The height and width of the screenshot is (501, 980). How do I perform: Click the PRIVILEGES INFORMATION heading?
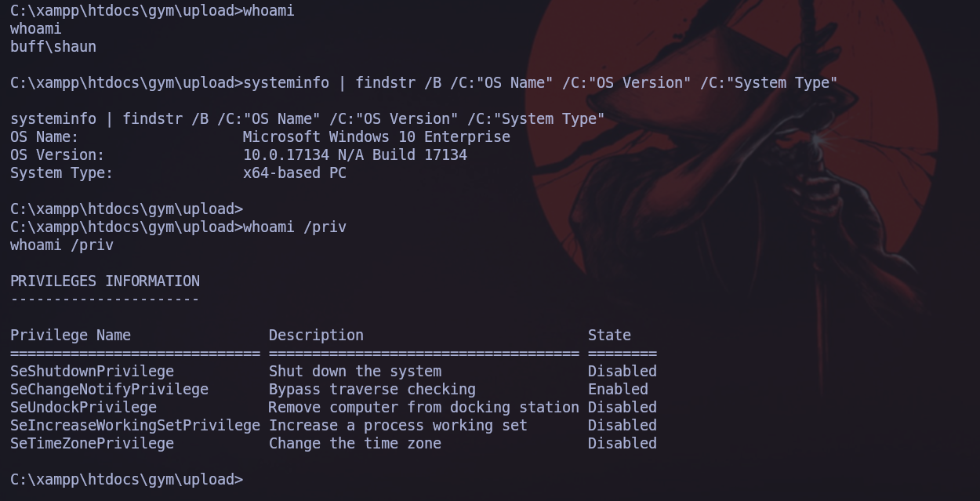point(105,281)
